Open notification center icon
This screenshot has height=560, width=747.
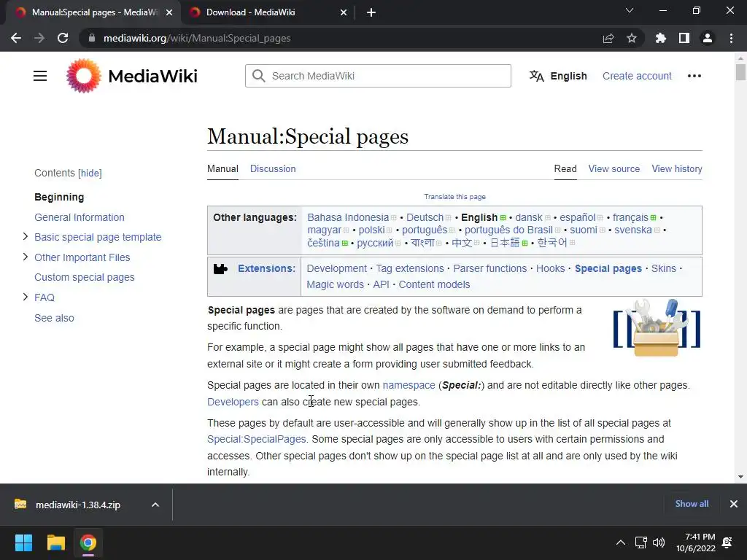[727, 542]
